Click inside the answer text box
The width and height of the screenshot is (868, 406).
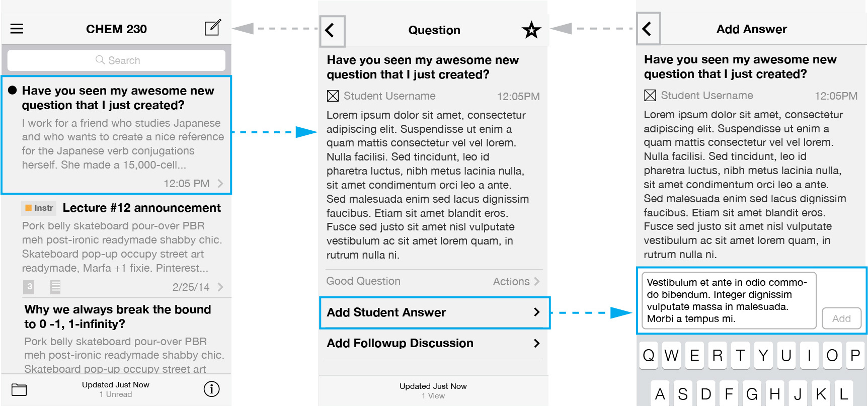(x=729, y=300)
